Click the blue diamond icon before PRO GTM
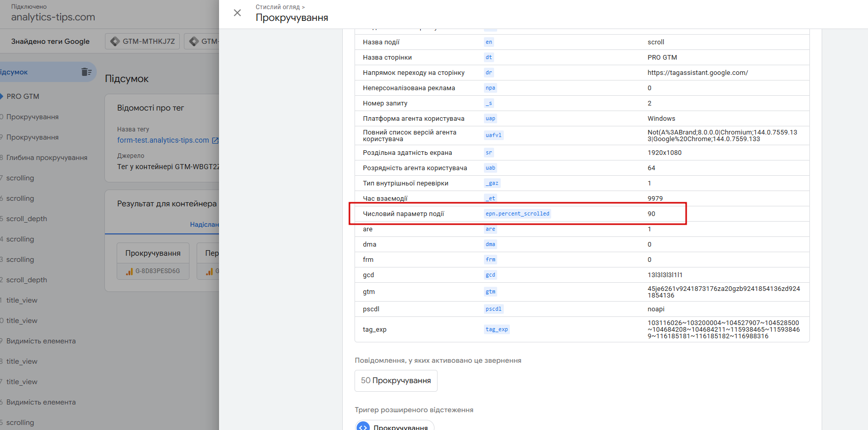 coord(2,96)
